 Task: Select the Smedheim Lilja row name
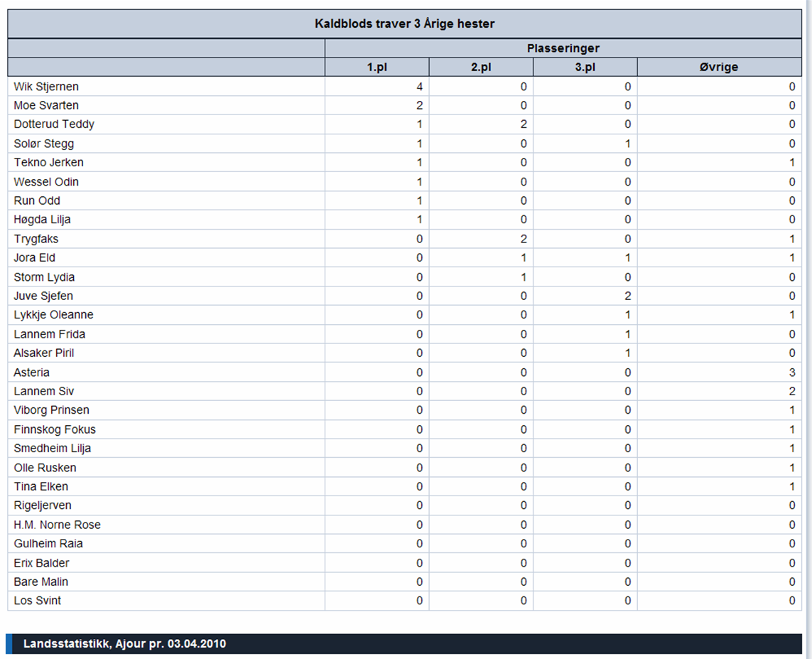53,449
